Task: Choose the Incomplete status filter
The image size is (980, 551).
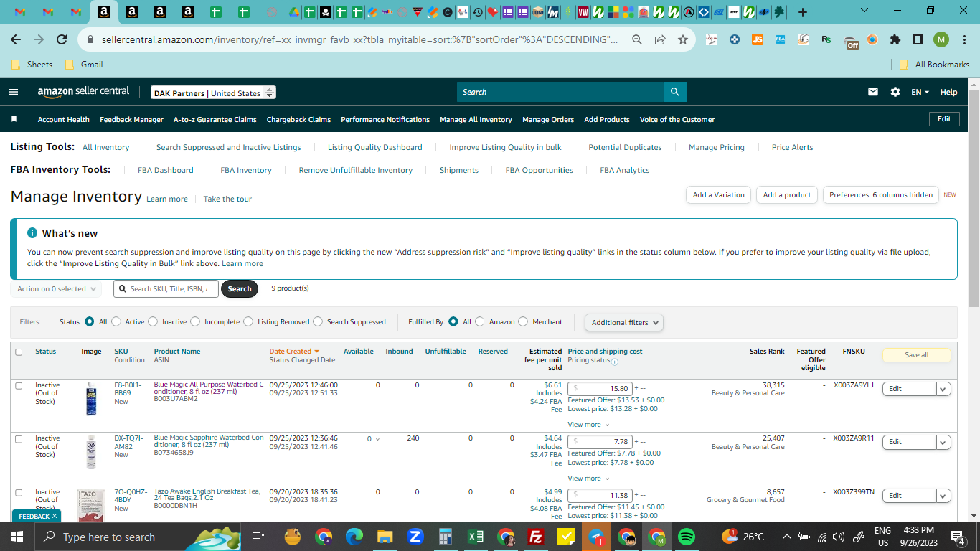Action: pyautogui.click(x=195, y=322)
